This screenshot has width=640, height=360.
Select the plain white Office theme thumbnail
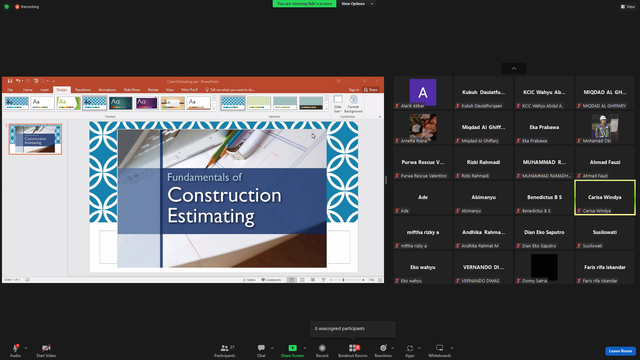point(42,103)
